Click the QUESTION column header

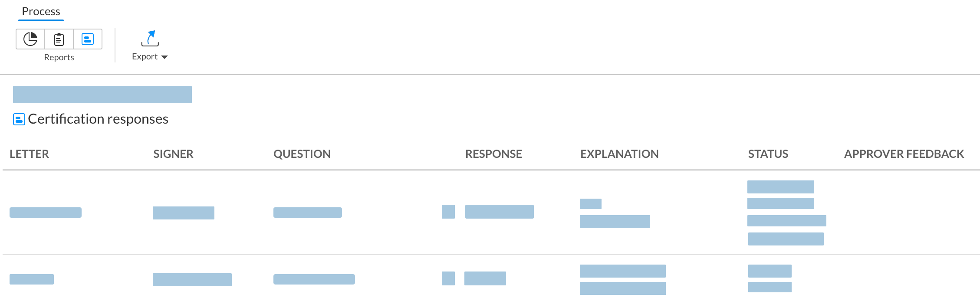302,154
